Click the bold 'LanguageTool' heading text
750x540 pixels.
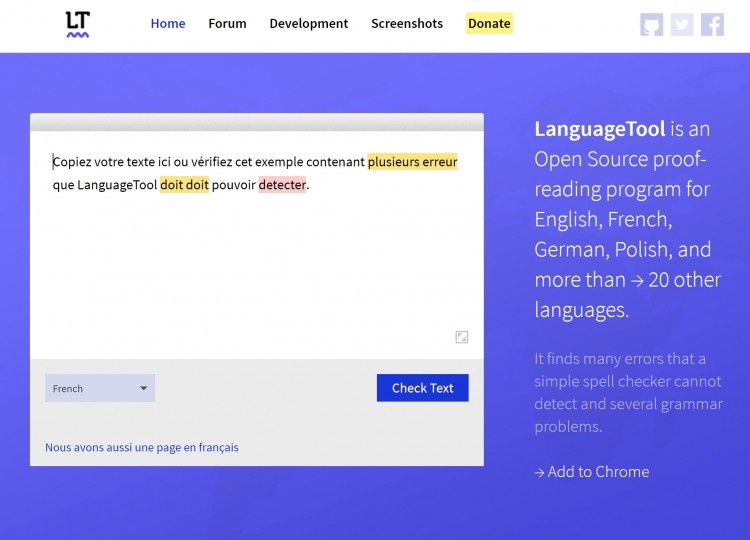point(599,129)
